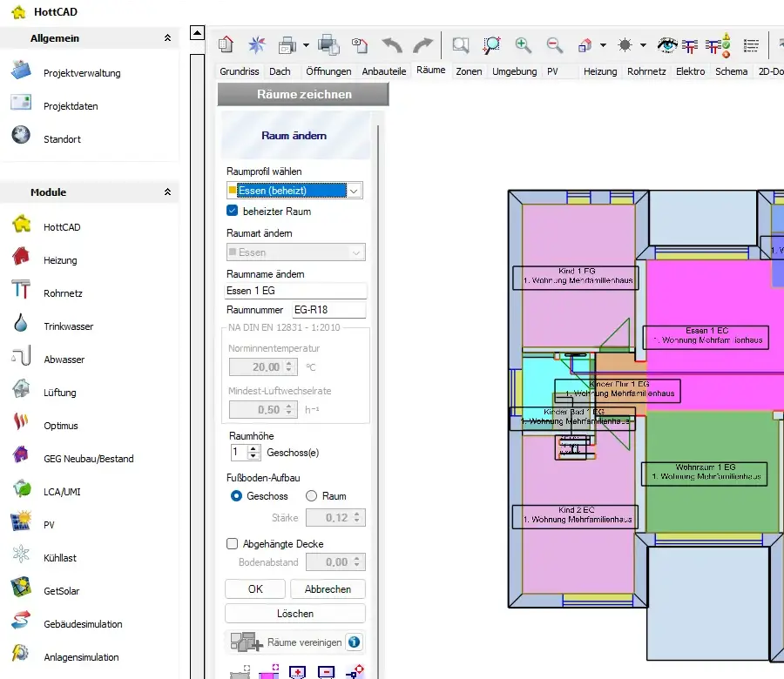Click the zoom out magnifier icon

click(x=554, y=45)
